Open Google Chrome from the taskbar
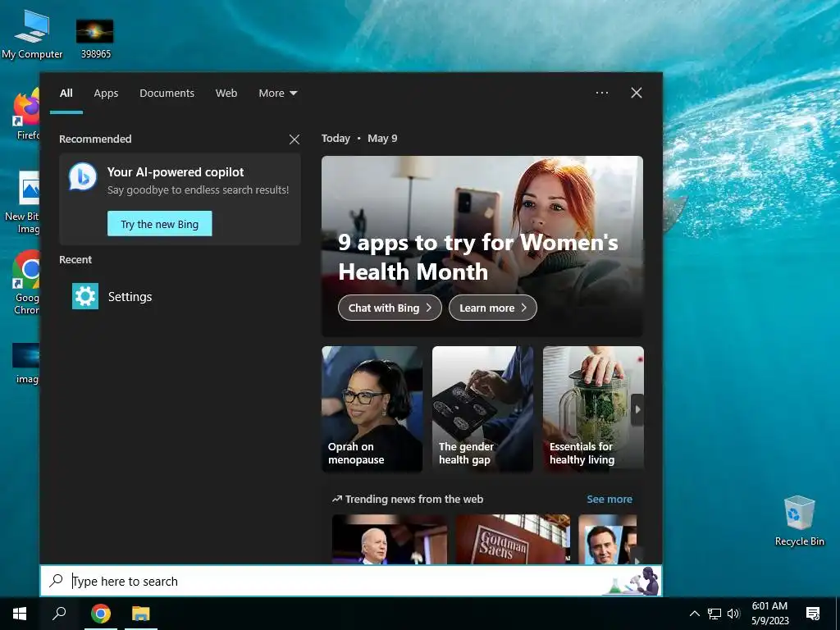The width and height of the screenshot is (840, 630). (x=101, y=614)
